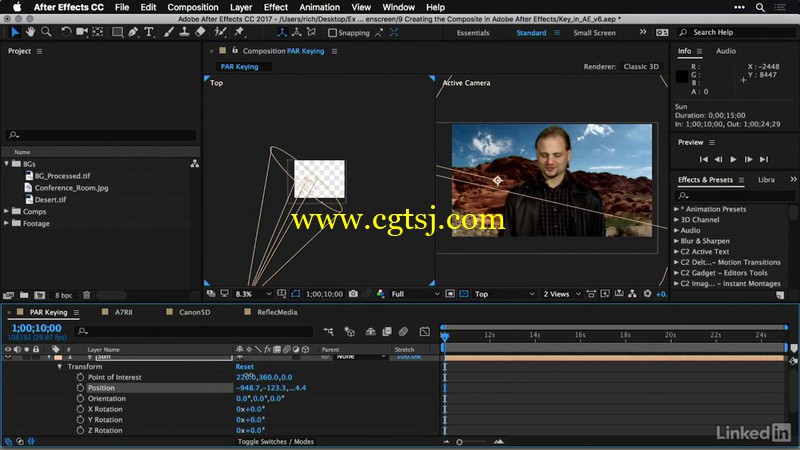
Task: Toggle Z Rotation stopwatch
Action: [x=80, y=430]
